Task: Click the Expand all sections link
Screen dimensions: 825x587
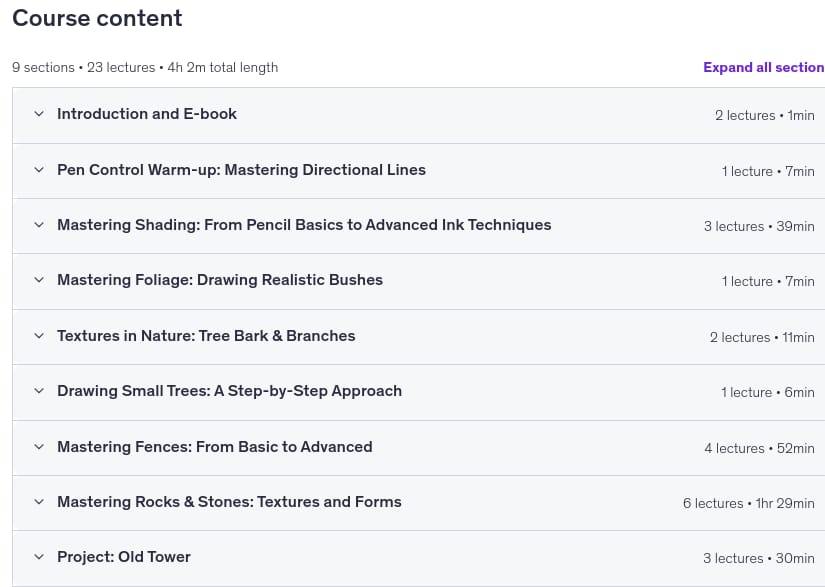Action: (x=764, y=67)
